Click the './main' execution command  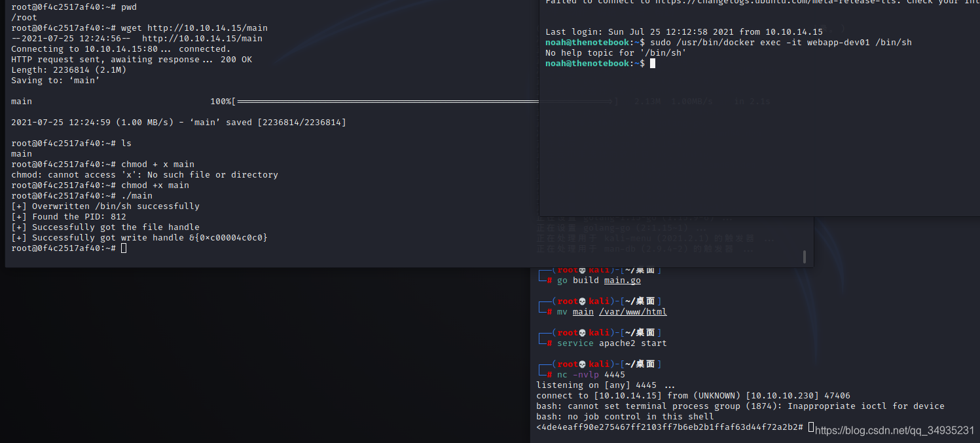point(137,195)
